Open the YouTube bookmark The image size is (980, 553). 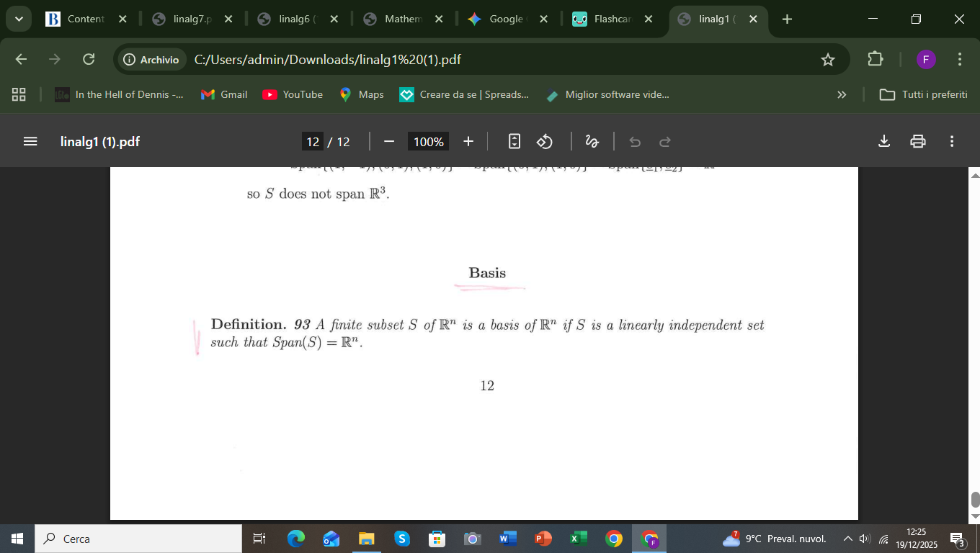point(293,94)
